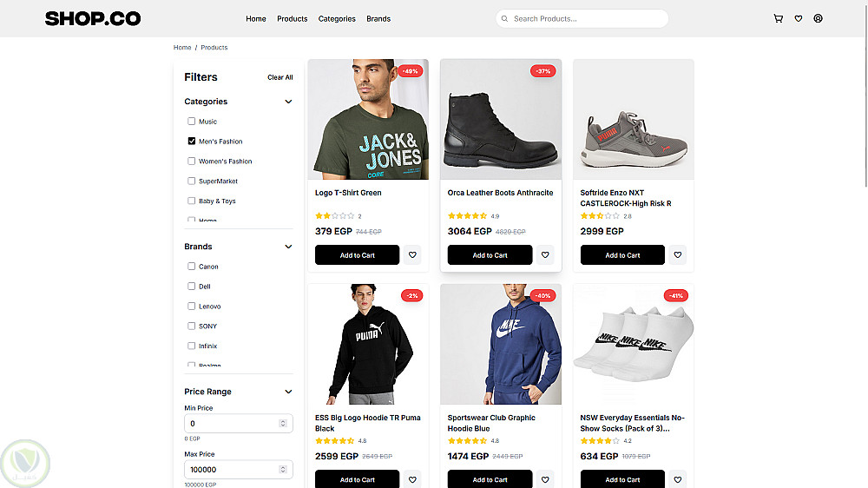Enable the Women's Fashion category checkbox
The height and width of the screenshot is (488, 868).
point(192,161)
